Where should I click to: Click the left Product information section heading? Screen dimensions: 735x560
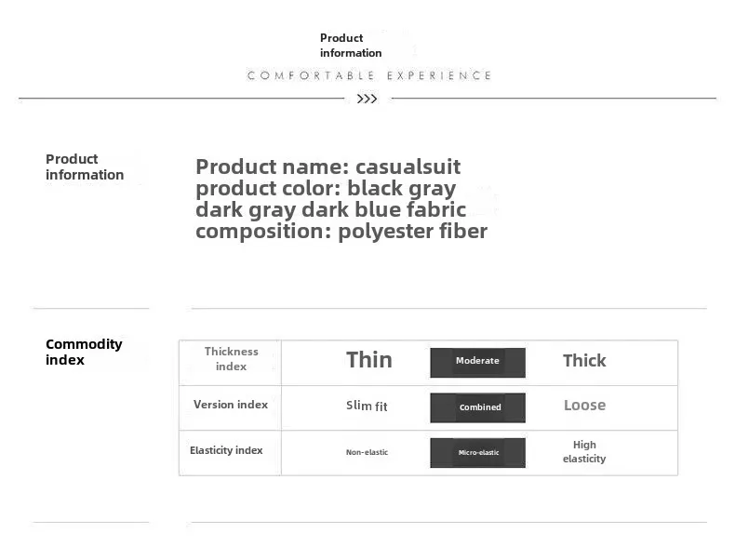point(85,167)
